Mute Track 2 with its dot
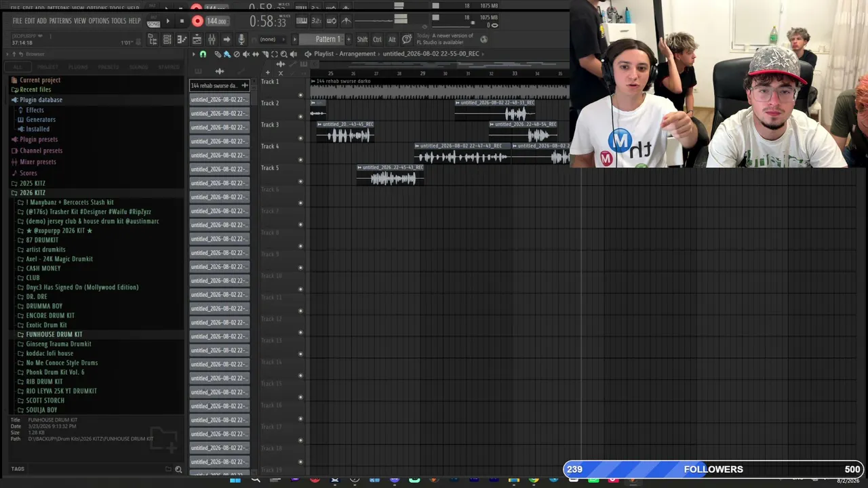This screenshot has height=488, width=868. (300, 117)
